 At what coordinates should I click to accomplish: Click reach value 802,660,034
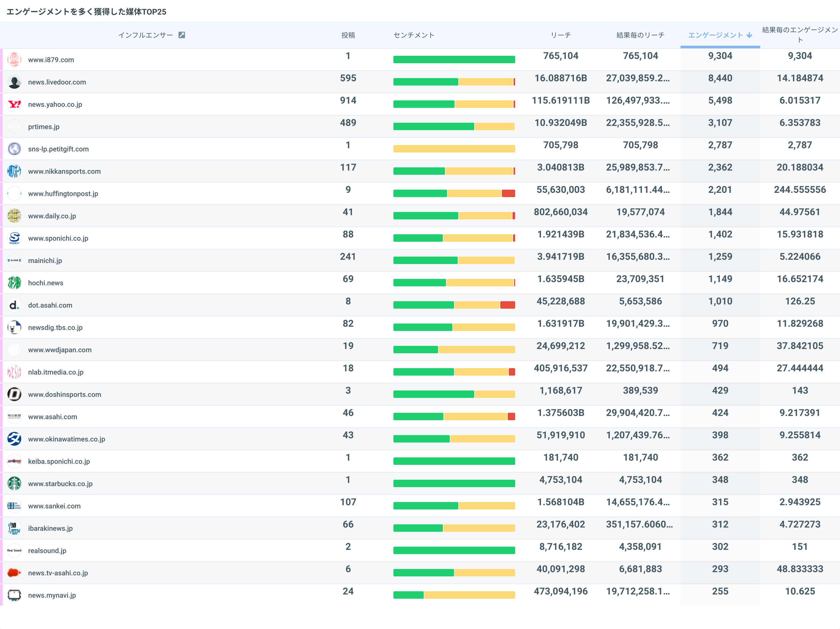(x=561, y=212)
